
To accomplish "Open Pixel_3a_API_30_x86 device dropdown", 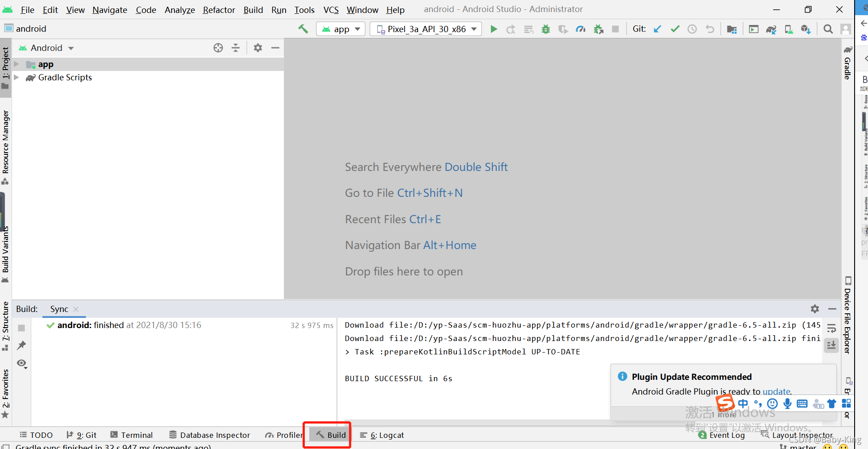I will (426, 29).
